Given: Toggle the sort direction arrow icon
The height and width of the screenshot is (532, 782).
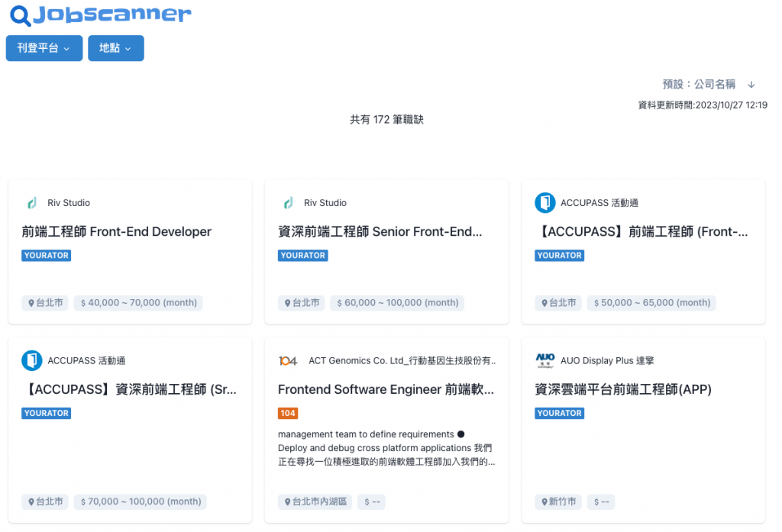Looking at the screenshot, I should pos(751,85).
